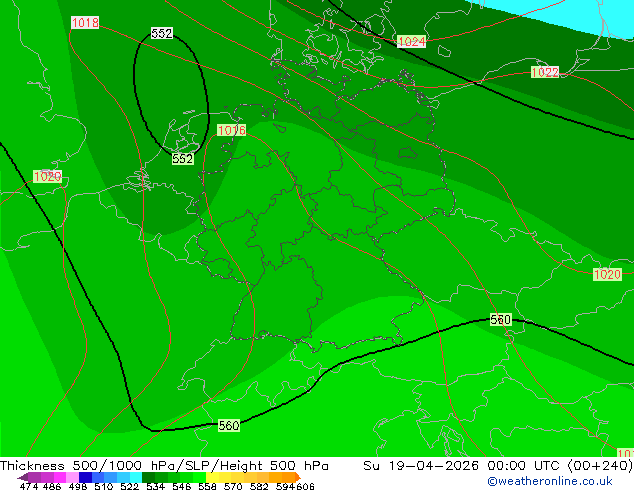634x490 pixels.
Task: Click the dark green legend swatch above 534
Action: [148, 477]
